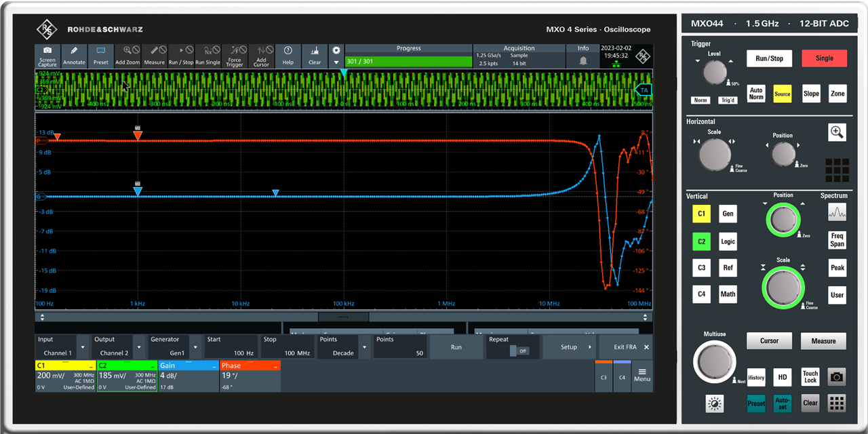This screenshot has height=434, width=868.
Task: Click the Start frequency field
Action: (231, 347)
